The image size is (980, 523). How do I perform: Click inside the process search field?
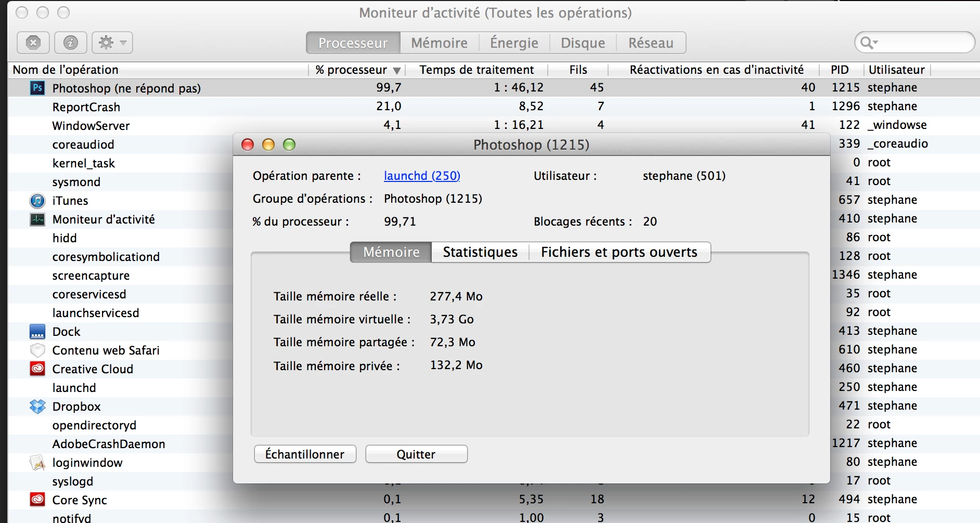[915, 43]
